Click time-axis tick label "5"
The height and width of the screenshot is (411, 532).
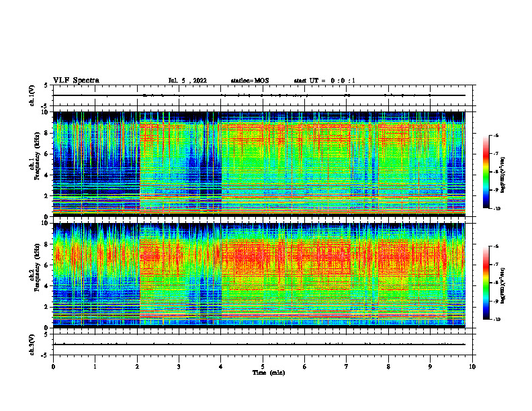coord(263,367)
